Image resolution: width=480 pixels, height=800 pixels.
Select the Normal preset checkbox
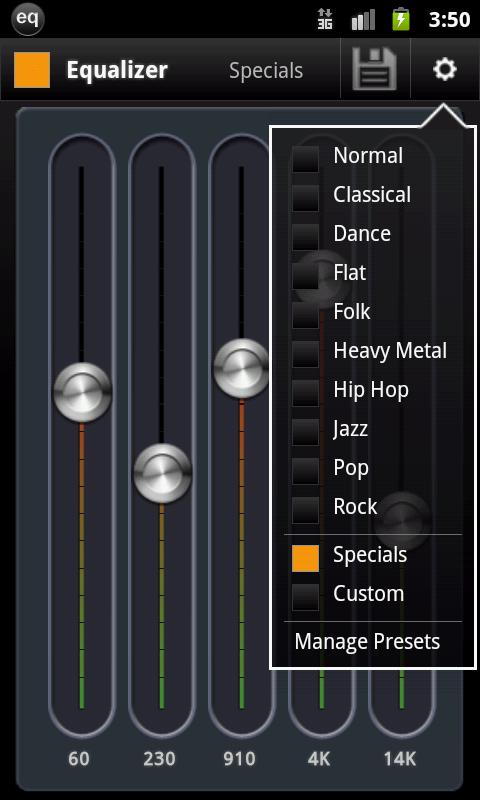pyautogui.click(x=306, y=159)
